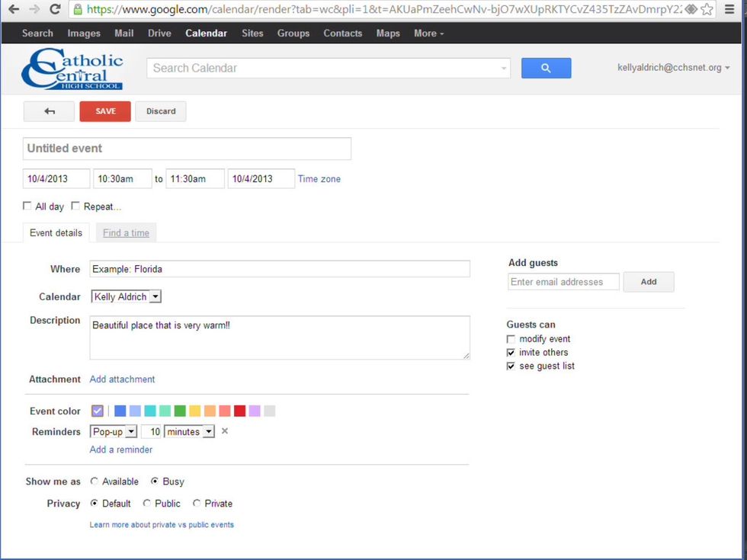The width and height of the screenshot is (747, 560).
Task: Expand the Pop-up reminder type dropdown
Action: tap(114, 432)
